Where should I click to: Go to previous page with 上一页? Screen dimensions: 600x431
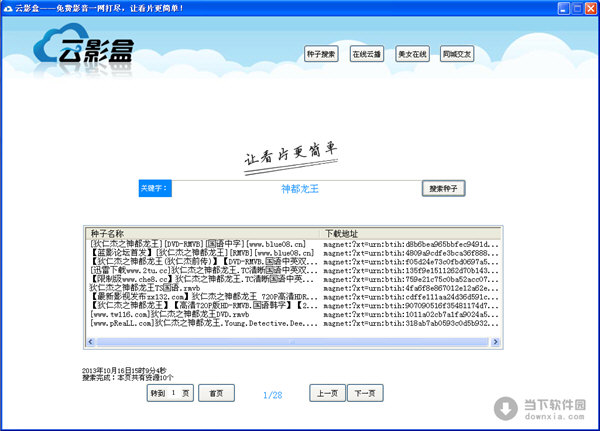(328, 393)
